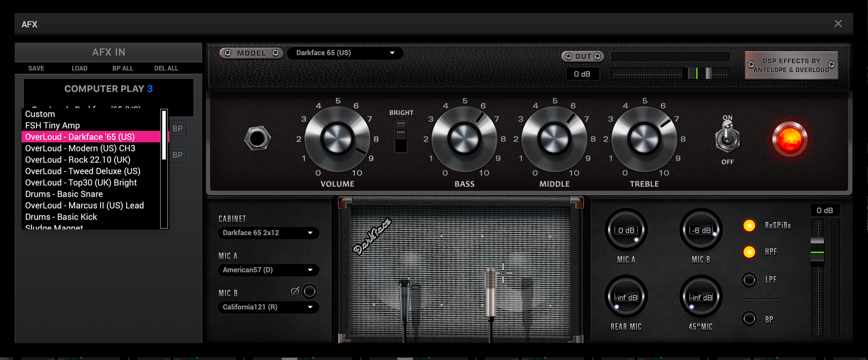Click LOAD in AFX IN panel
868x360 pixels.
point(80,68)
